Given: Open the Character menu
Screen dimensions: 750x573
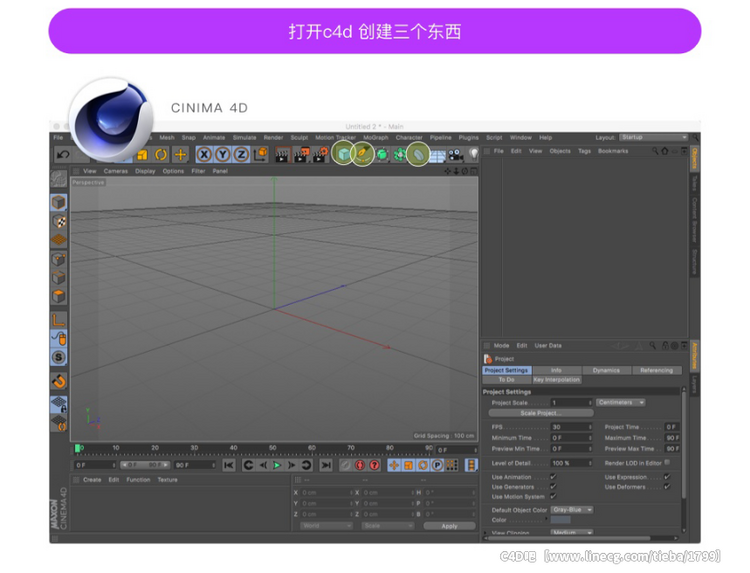Looking at the screenshot, I should (409, 138).
